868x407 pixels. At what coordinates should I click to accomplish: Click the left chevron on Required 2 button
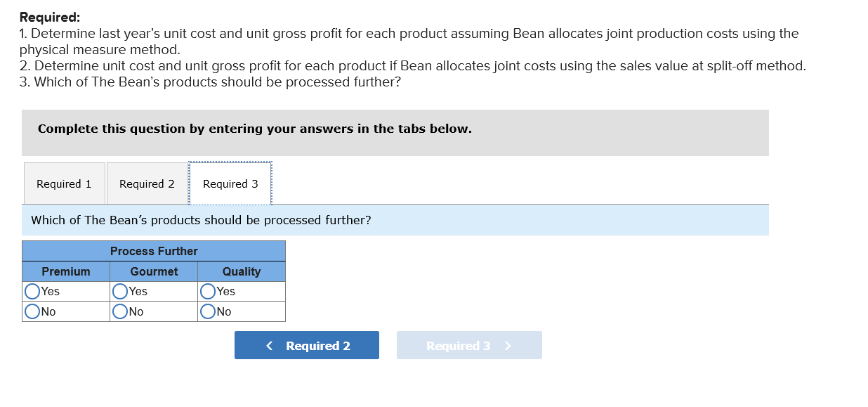(268, 345)
